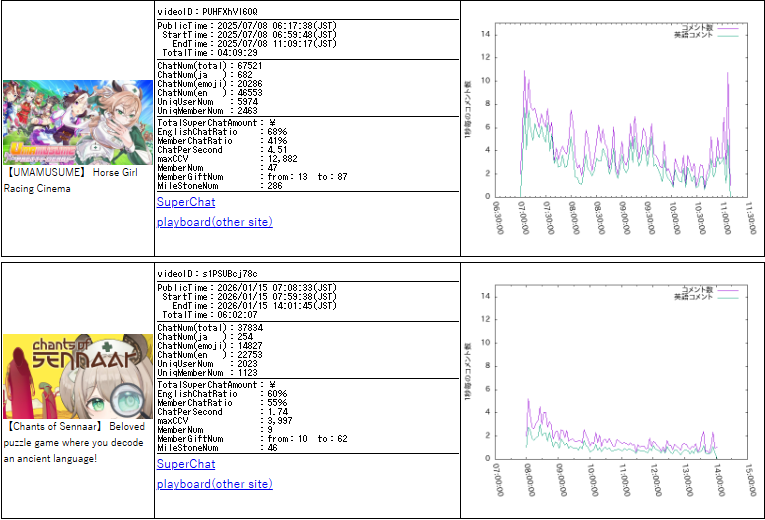Click EndTime 2025/07/08 11:09:17(JST)
The image size is (765, 520).
(x=254, y=43)
